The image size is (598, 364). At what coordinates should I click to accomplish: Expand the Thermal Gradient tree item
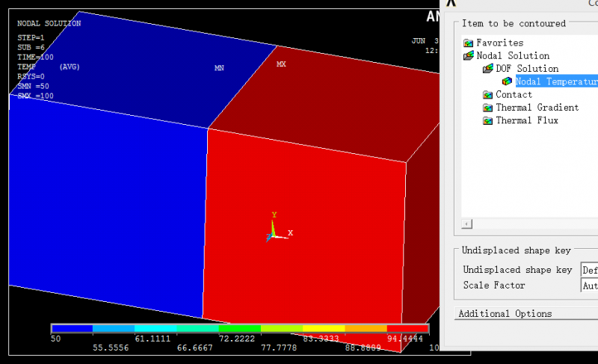tap(537, 108)
